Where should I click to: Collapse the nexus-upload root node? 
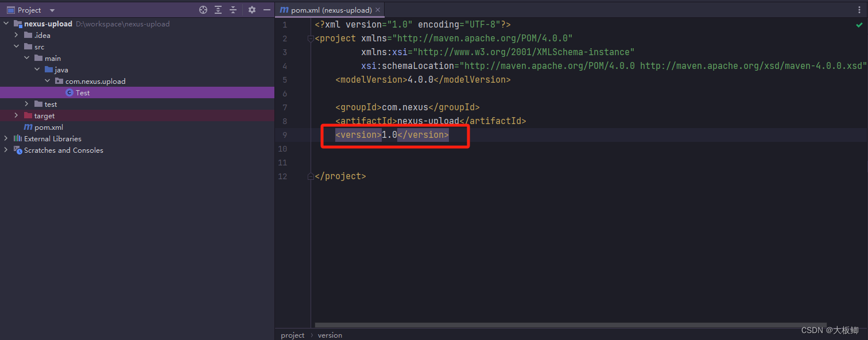6,24
